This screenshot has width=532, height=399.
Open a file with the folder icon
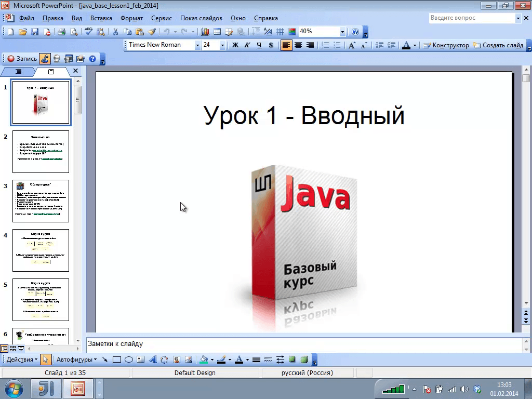23,32
